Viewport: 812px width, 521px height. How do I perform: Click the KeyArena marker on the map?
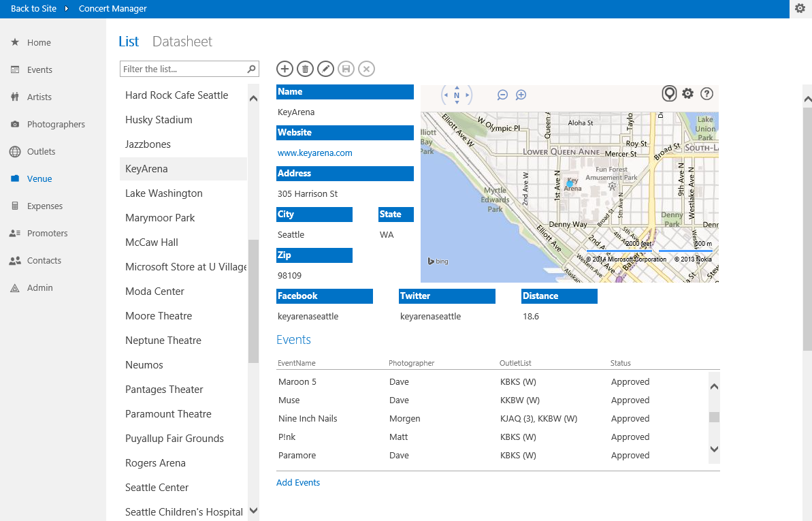coord(570,183)
